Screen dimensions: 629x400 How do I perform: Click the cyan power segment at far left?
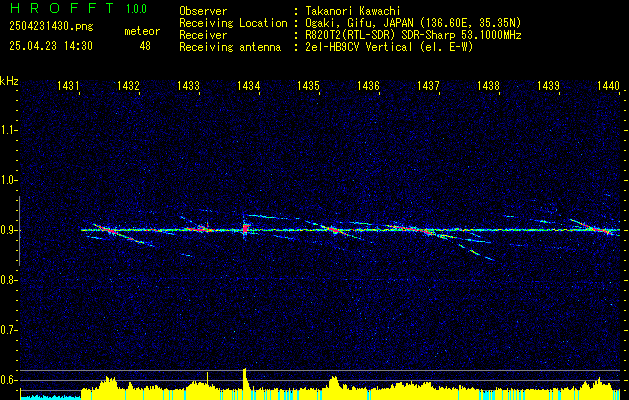51,397
